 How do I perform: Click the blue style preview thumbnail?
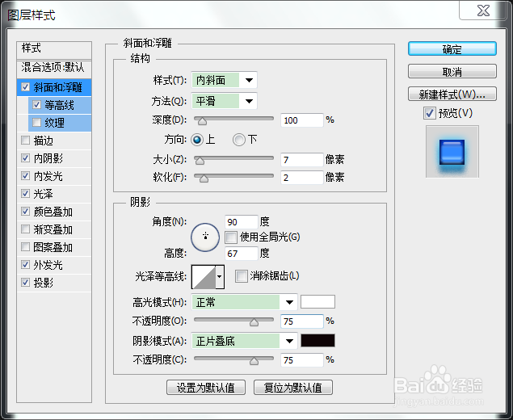[x=452, y=152]
